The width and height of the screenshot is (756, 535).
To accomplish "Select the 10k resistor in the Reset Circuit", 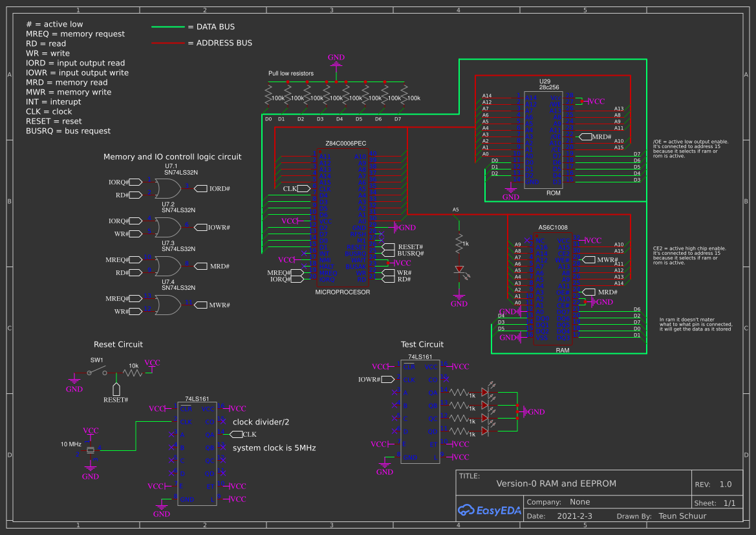I will point(131,372).
